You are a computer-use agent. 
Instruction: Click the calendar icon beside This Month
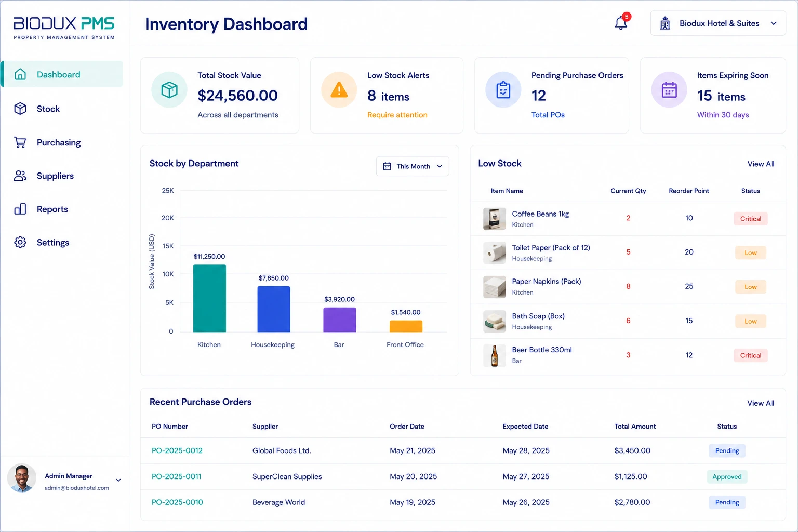point(387,166)
